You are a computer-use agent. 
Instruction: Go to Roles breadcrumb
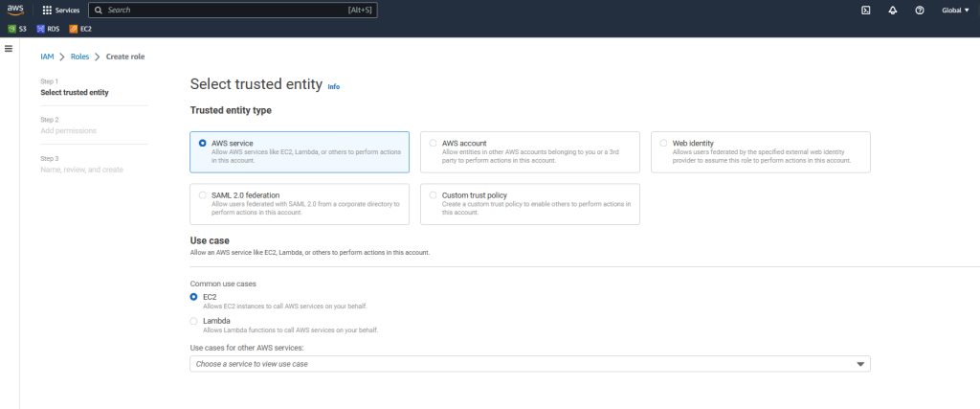[x=80, y=57]
